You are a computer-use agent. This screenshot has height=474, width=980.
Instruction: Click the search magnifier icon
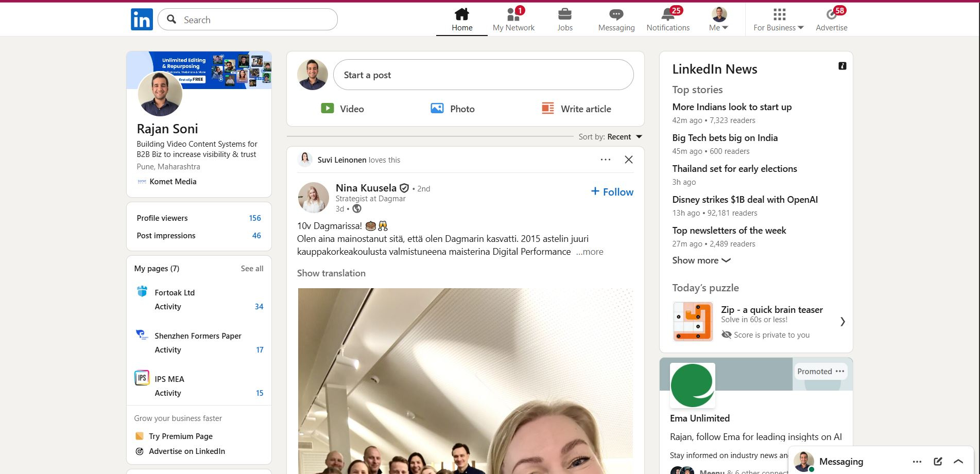[x=172, y=20]
